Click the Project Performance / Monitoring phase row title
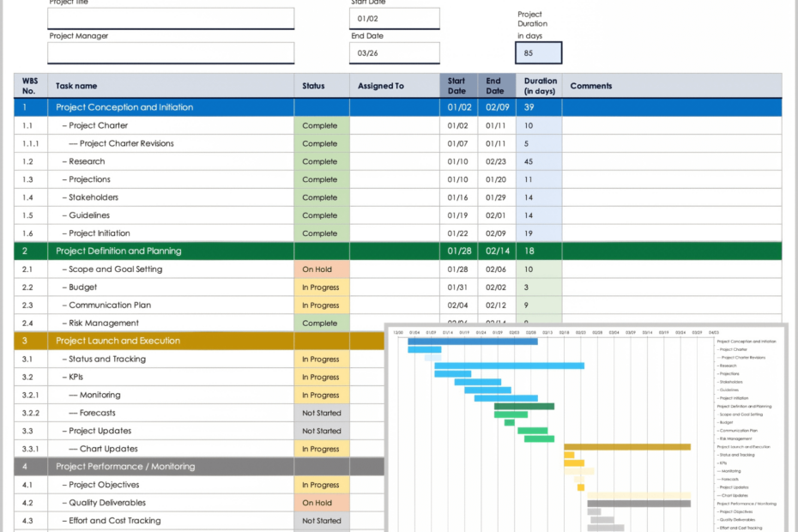This screenshot has width=798, height=532. (125, 466)
